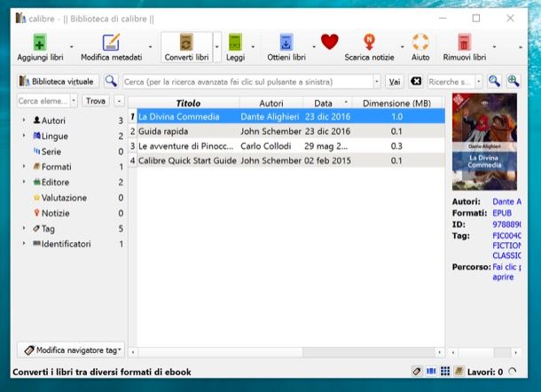Open the Lavori: 0 jobs indicator
The image size is (541, 392).
(x=485, y=372)
